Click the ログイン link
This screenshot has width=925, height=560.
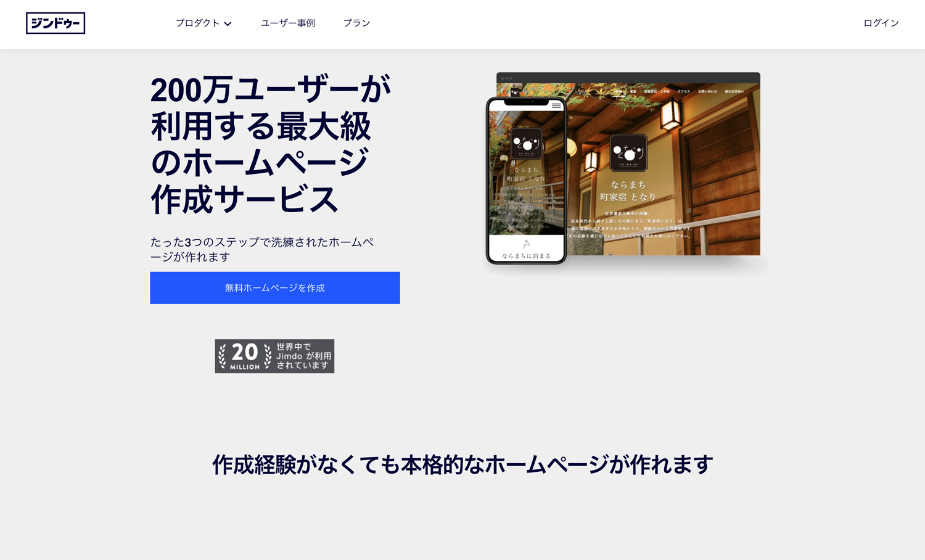tap(881, 23)
